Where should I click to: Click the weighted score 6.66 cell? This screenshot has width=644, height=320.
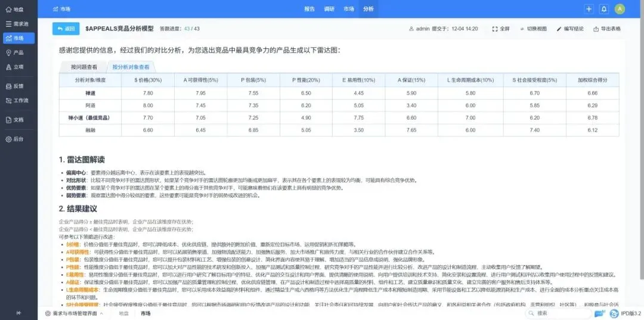(592, 93)
